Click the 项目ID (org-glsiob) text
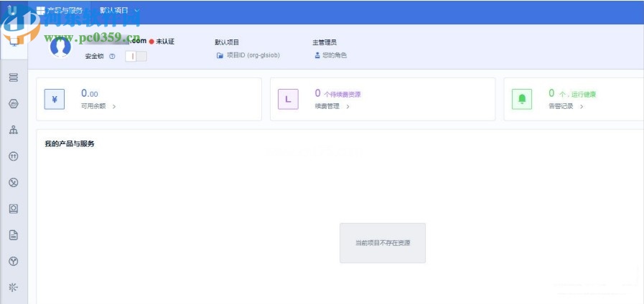This screenshot has width=644, height=304. 253,55
